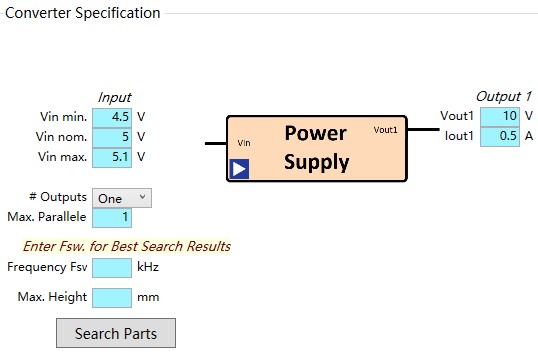Screen dimensions: 538x363
Task: Select the Power Supply block
Action: point(317,149)
